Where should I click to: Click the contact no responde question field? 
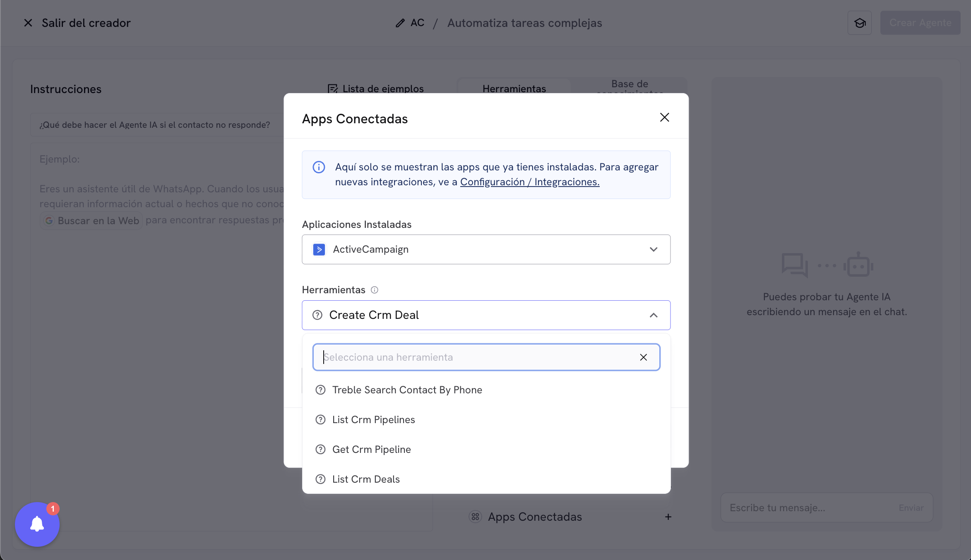pos(157,125)
